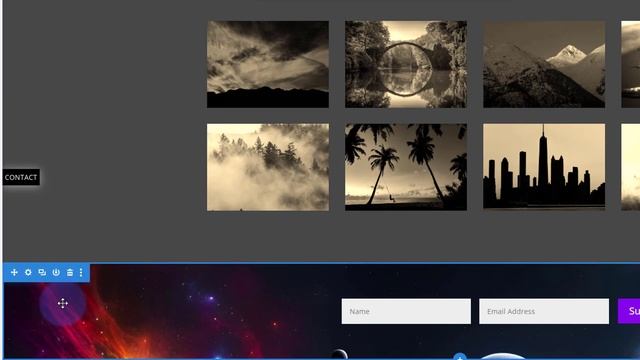This screenshot has width=640, height=360.
Task: Open the circular bridge reflection thumbnail
Action: (x=406, y=64)
